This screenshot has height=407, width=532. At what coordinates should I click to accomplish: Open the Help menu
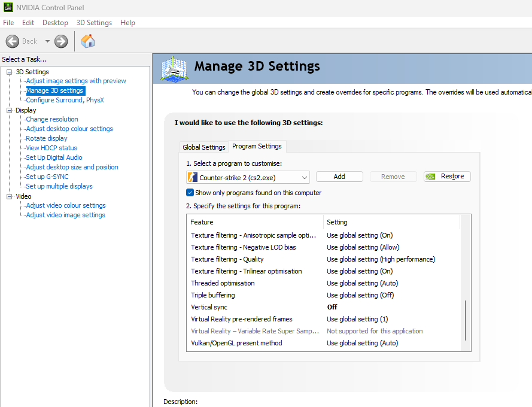pyautogui.click(x=127, y=23)
